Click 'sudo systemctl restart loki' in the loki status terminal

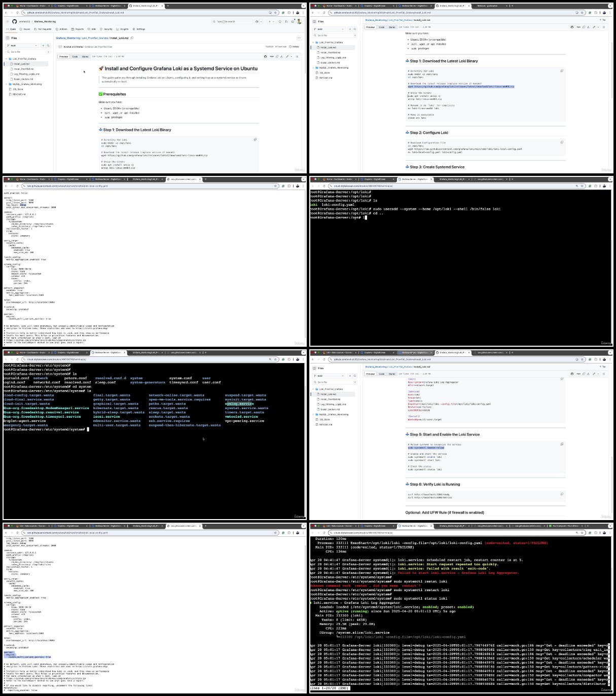click(422, 590)
